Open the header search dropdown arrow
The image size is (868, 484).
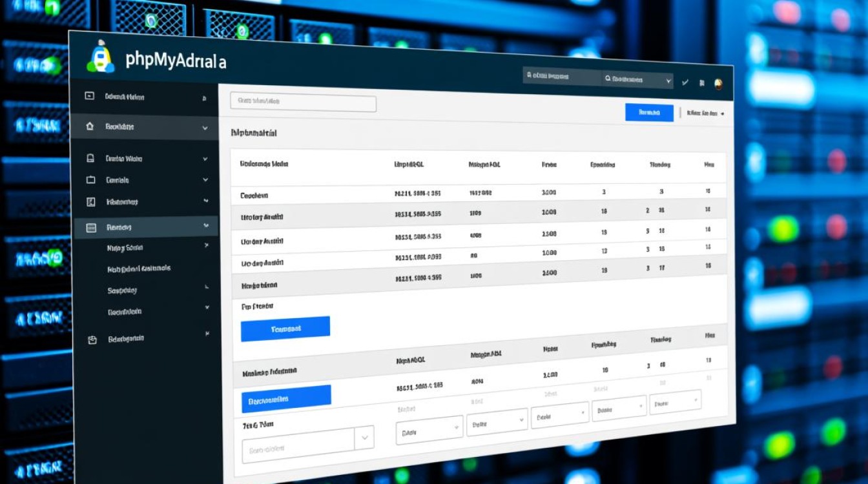(x=668, y=81)
